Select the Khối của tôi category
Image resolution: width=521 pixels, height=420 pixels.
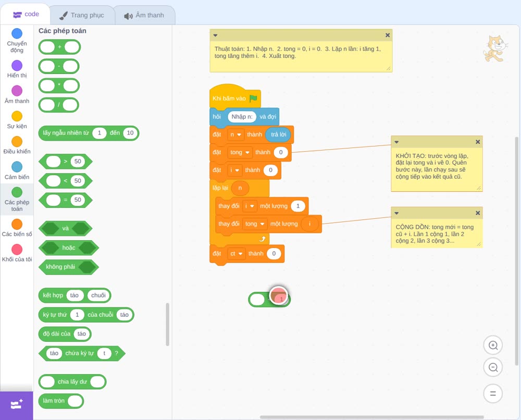[x=17, y=253]
